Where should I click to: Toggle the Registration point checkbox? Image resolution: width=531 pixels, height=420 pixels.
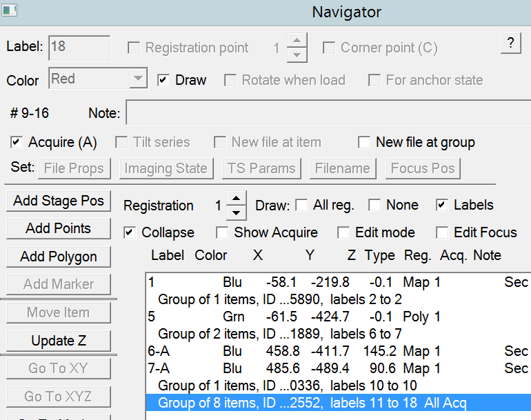click(134, 48)
